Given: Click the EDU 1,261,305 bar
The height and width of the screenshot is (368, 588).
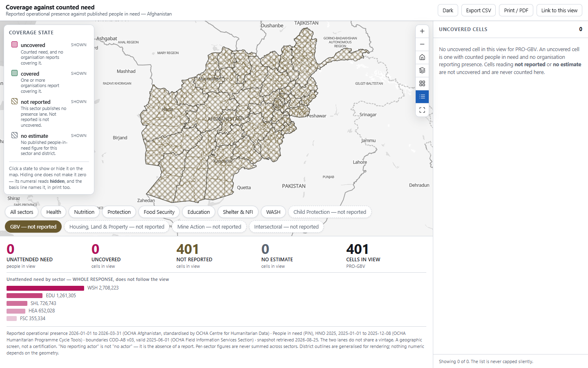Looking at the screenshot, I should tap(24, 296).
